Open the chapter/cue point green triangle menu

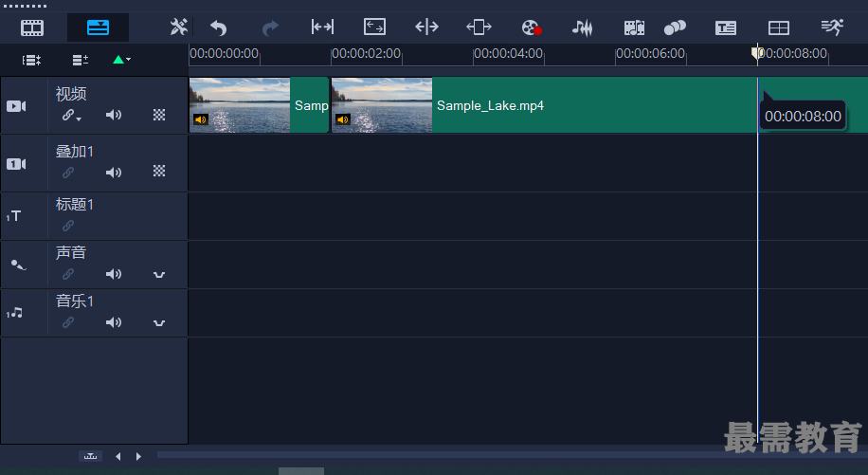pyautogui.click(x=122, y=59)
